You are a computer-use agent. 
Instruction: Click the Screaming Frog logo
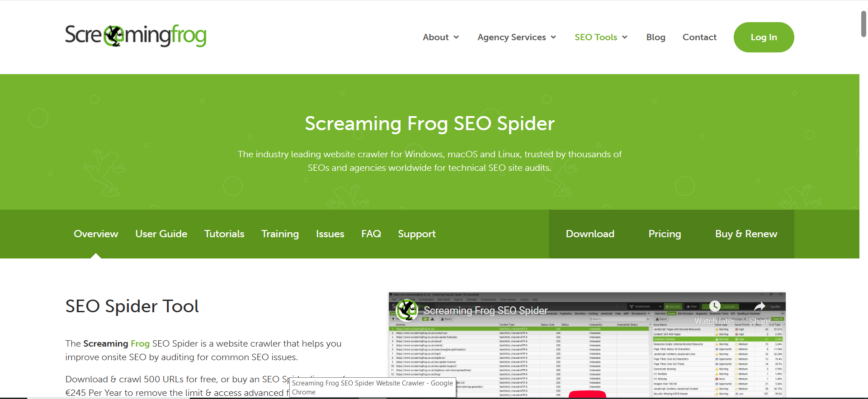[x=136, y=36]
